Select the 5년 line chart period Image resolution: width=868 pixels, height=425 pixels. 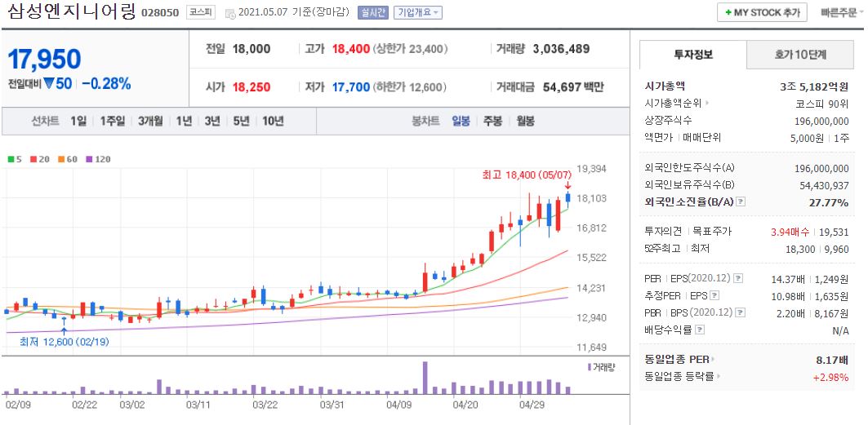coord(242,121)
